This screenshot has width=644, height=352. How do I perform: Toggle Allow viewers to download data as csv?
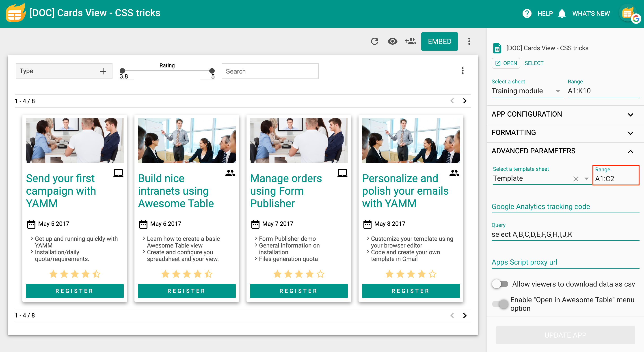tap(500, 284)
